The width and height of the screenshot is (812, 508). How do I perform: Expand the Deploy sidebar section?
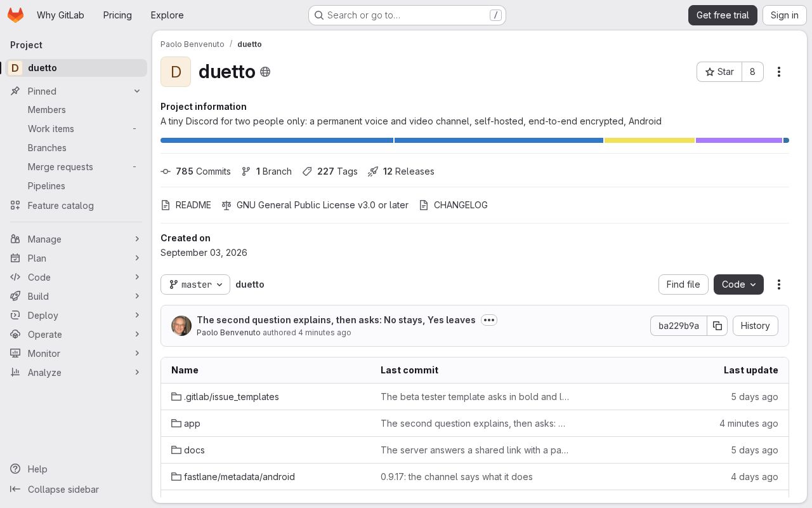(x=76, y=316)
